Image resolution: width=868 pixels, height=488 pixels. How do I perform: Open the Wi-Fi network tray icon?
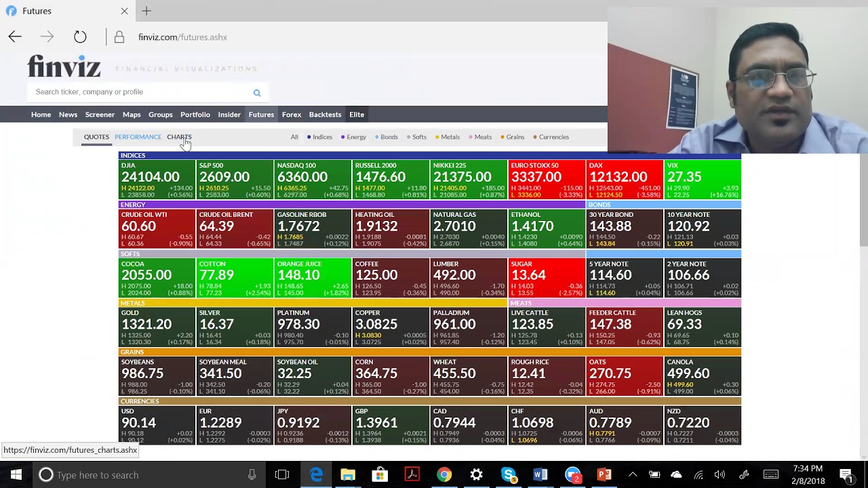click(x=698, y=474)
